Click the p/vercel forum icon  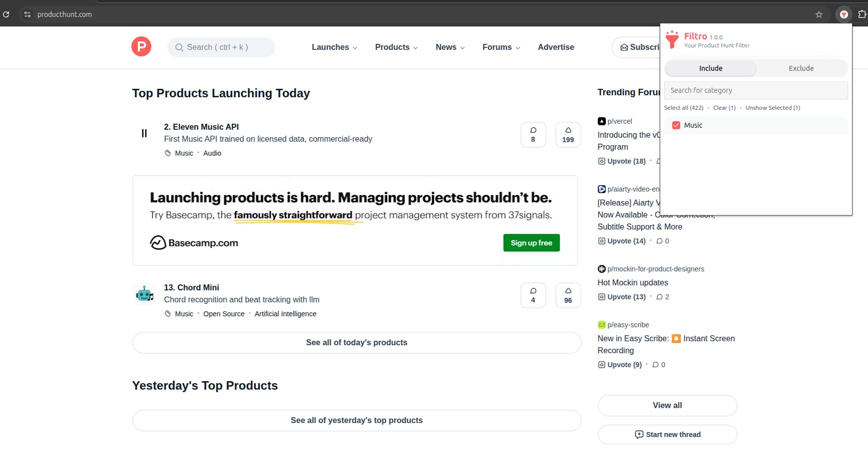[x=602, y=121]
